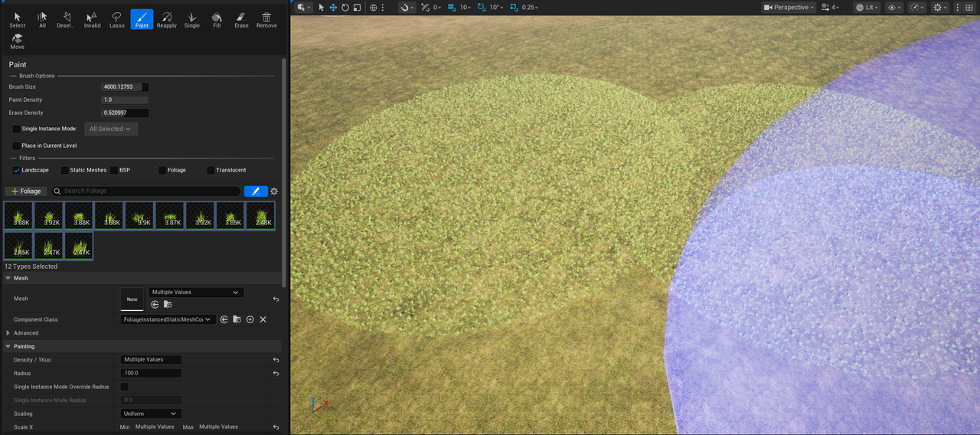The image size is (980, 435).
Task: Click the Radius value field
Action: (x=152, y=373)
